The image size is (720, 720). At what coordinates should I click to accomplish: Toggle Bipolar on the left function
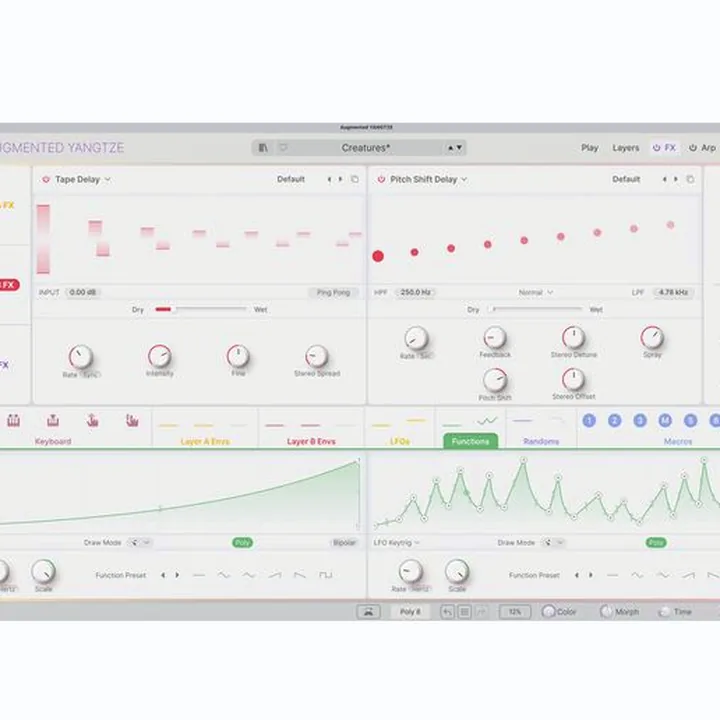[344, 543]
